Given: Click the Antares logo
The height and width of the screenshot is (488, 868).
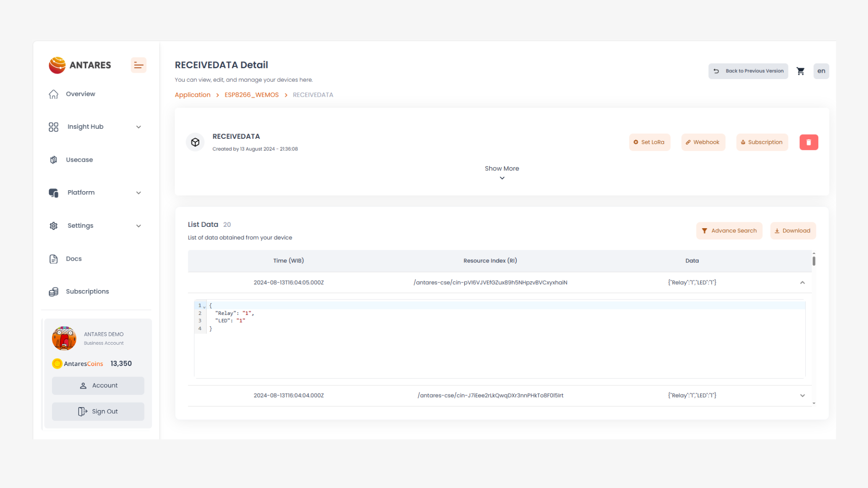Looking at the screenshot, I should click(80, 65).
